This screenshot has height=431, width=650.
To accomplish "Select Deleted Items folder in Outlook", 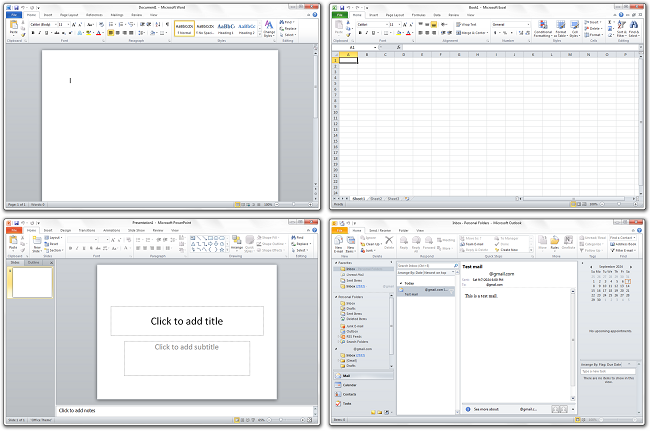I will [354, 319].
